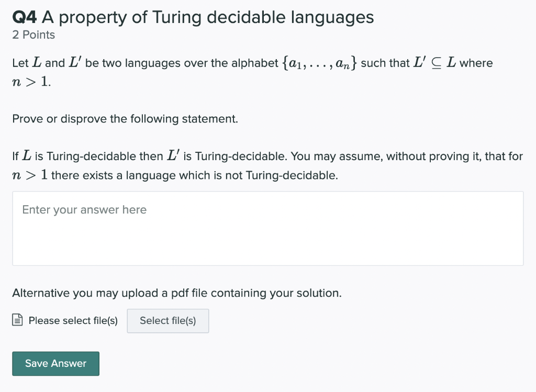Click the green Save Answer control
Screen dimensions: 536x392
pos(55,363)
